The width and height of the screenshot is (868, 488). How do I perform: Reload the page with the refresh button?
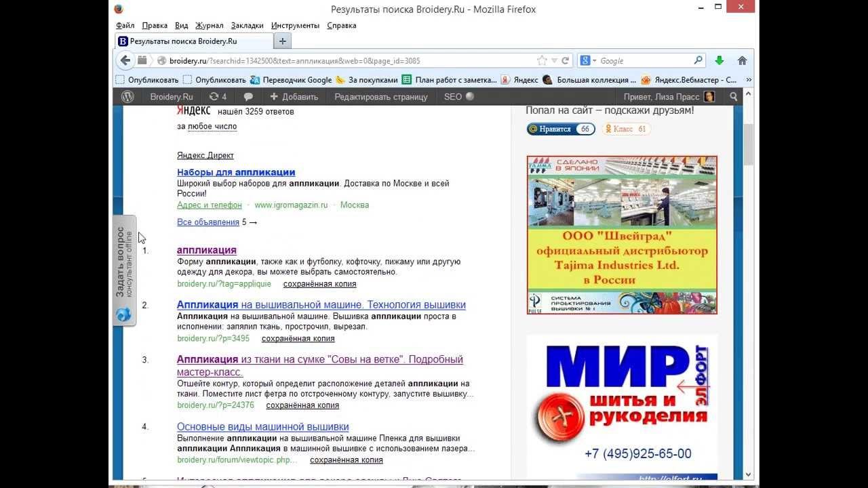[x=565, y=60]
